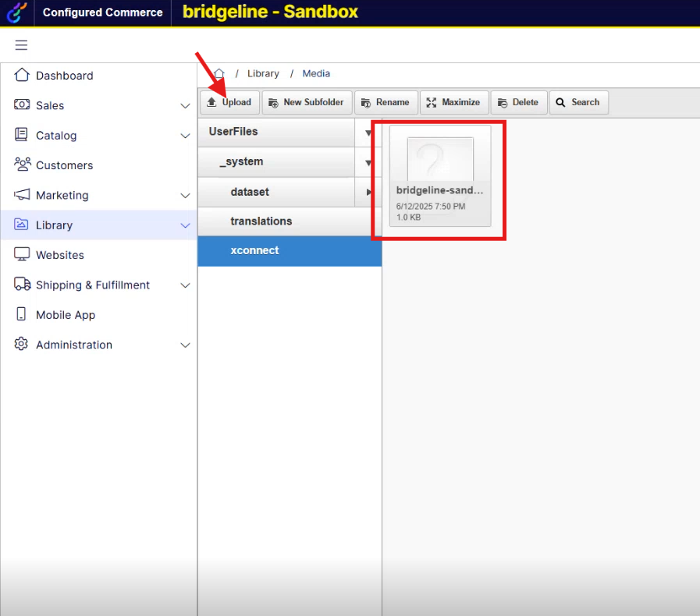Click the Websites monitor icon

pyautogui.click(x=22, y=253)
